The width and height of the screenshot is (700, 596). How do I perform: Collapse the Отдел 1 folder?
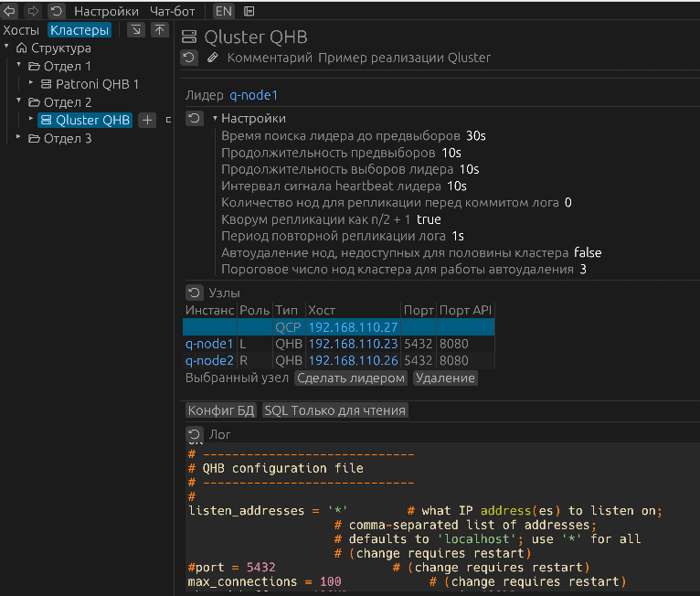coord(19,66)
